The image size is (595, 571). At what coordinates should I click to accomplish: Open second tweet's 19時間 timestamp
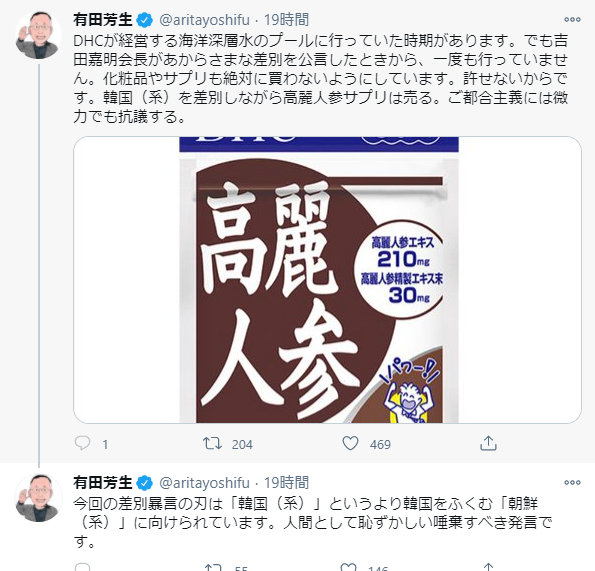286,483
